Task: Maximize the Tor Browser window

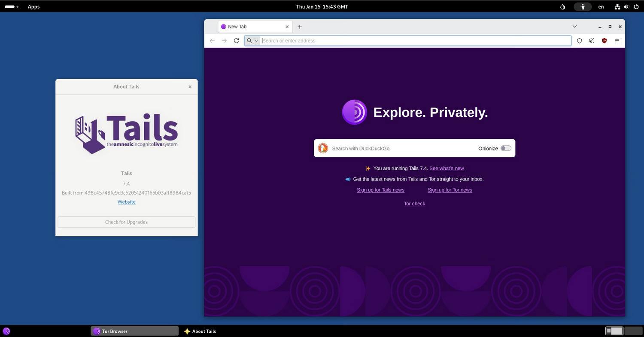Action: (610, 27)
